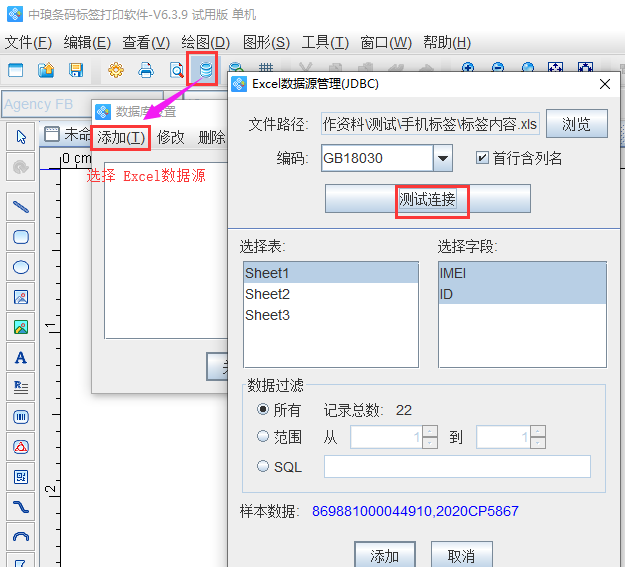This screenshot has height=567, width=625.
Task: Open the document settings gear icon
Action: tap(116, 70)
